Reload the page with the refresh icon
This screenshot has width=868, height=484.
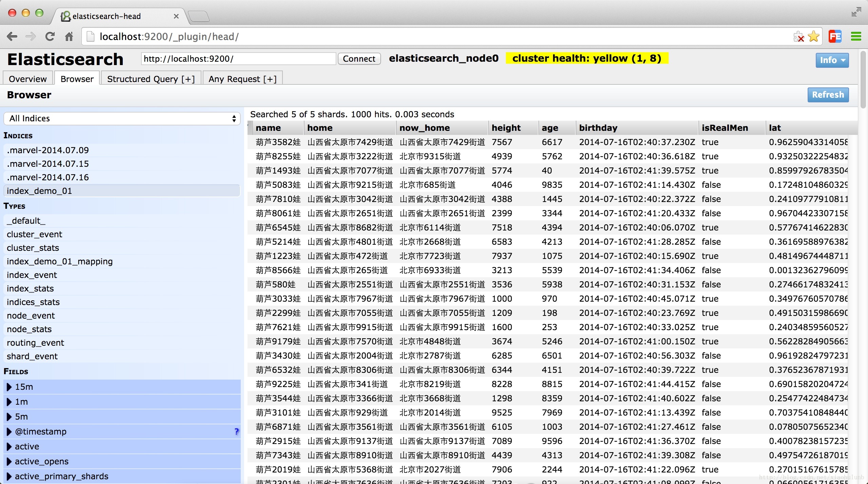point(50,36)
